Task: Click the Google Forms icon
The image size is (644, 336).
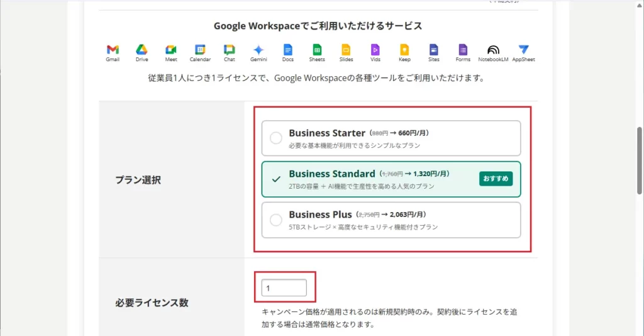Action: [463, 50]
